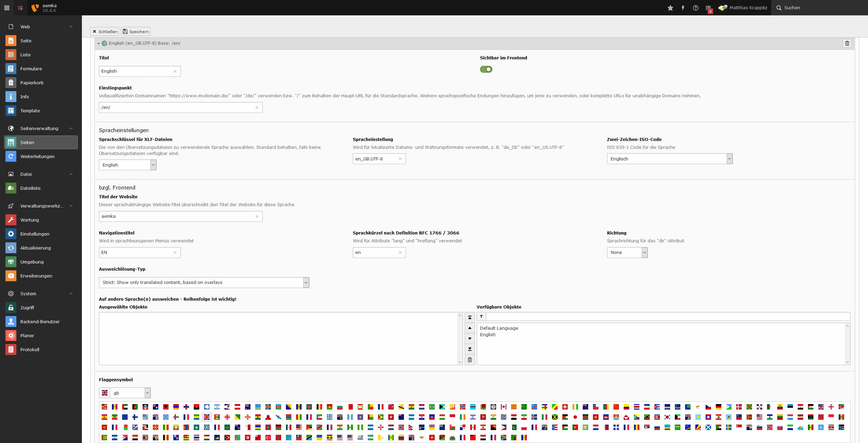Image resolution: width=868 pixels, height=443 pixels.
Task: Delete the English language with trash icon
Action: [847, 43]
